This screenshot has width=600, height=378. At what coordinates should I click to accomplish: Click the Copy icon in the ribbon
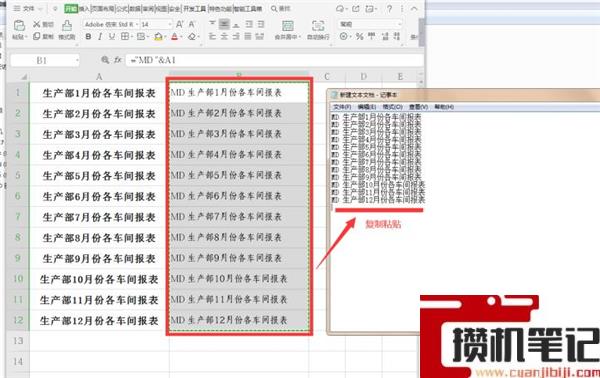tap(36, 36)
